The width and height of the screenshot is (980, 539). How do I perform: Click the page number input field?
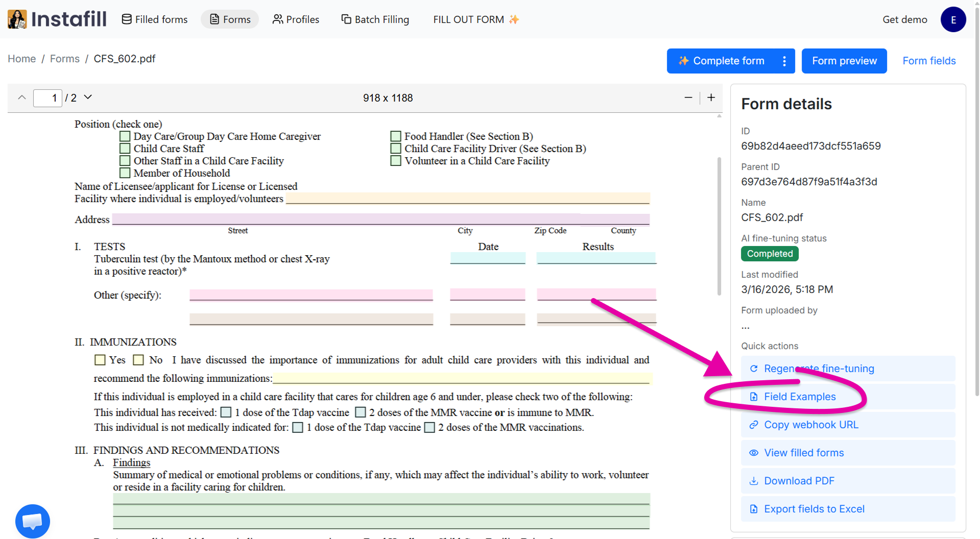tap(47, 97)
